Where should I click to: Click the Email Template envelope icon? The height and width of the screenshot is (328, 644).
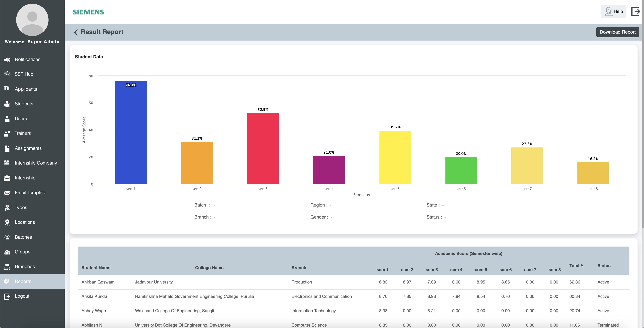(7, 193)
